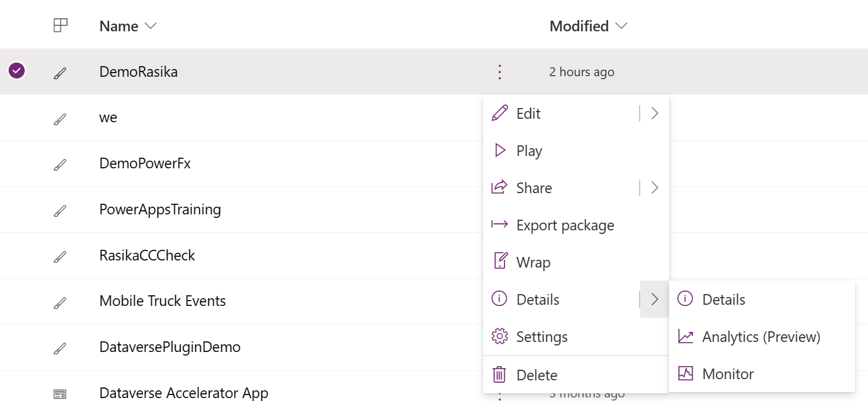Image resolution: width=868 pixels, height=401 pixels.
Task: Click the Play triangle icon
Action: coord(500,150)
